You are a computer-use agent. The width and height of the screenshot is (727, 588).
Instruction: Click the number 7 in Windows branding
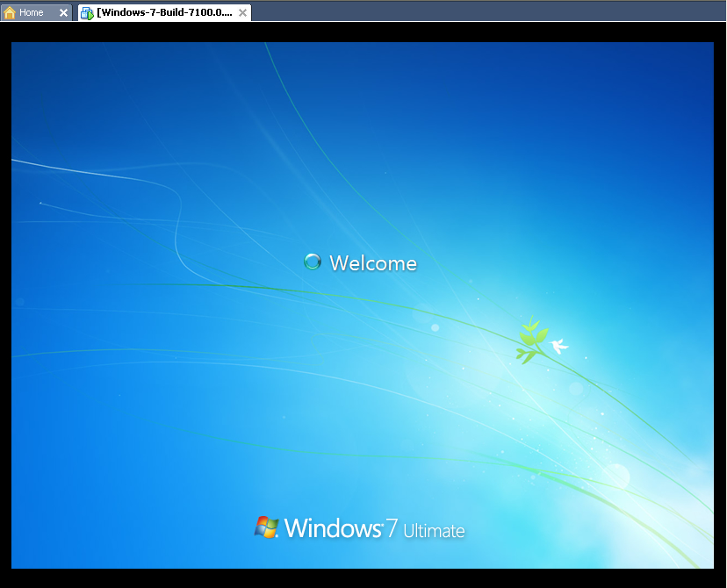[x=392, y=528]
